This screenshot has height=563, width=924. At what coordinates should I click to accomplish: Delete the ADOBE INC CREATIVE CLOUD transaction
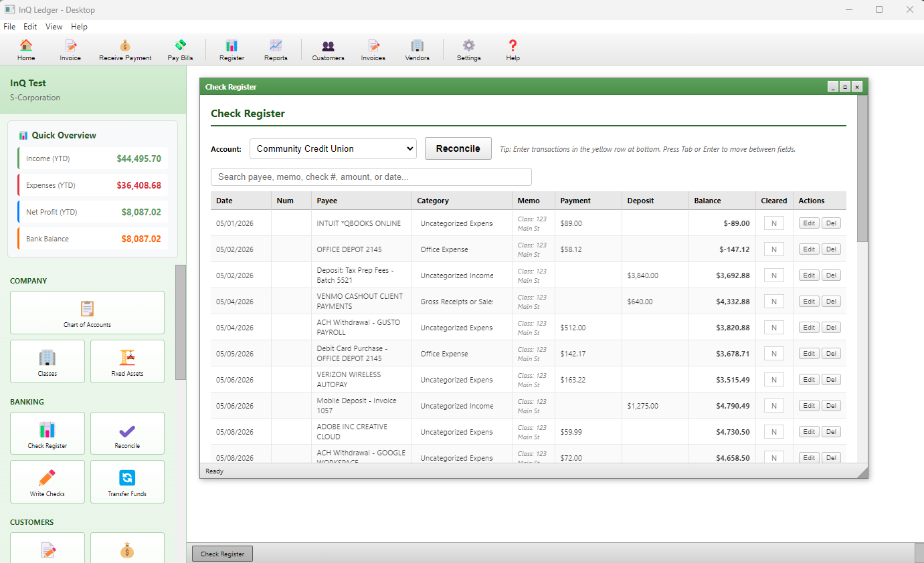(x=831, y=432)
